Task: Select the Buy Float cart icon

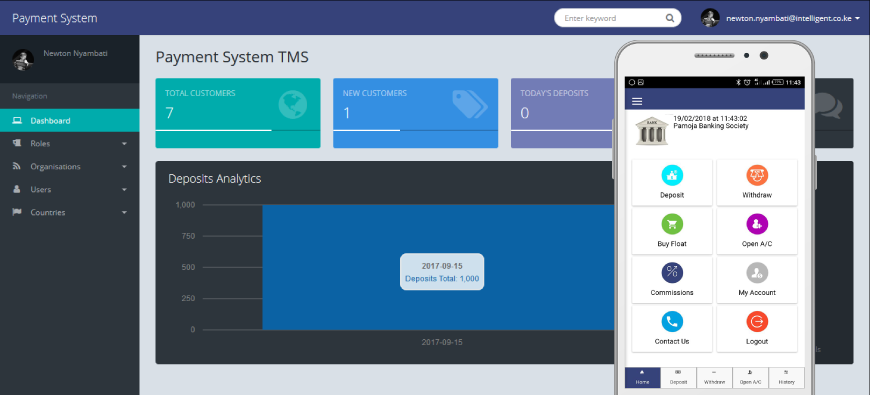Action: tap(672, 224)
